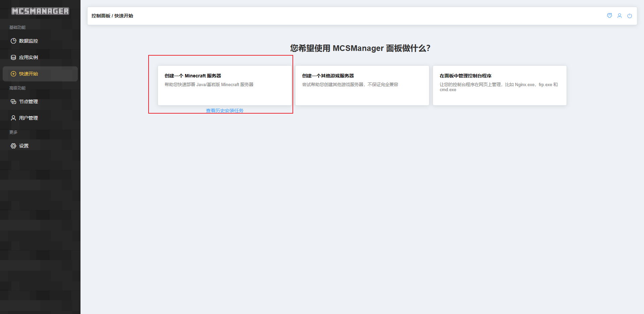The height and width of the screenshot is (314, 644).
Task: Click the description 尝试帮助您创建其他游戏服务器
Action: coord(350,84)
